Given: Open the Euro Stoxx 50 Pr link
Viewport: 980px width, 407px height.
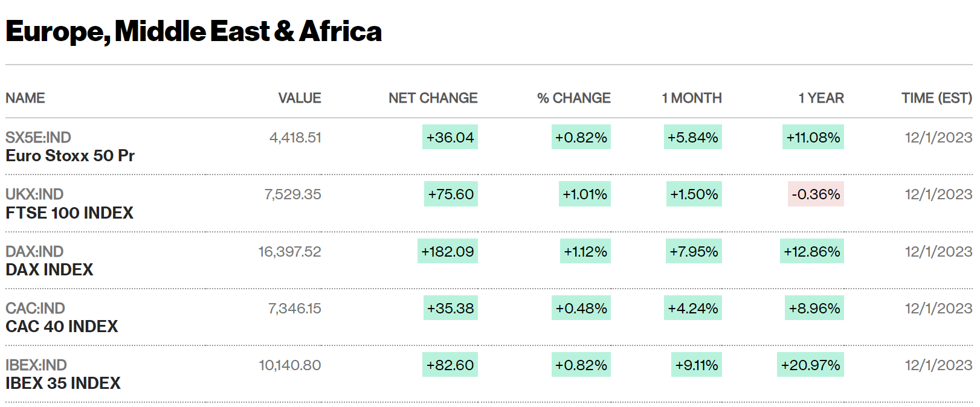Looking at the screenshot, I should coord(70,156).
